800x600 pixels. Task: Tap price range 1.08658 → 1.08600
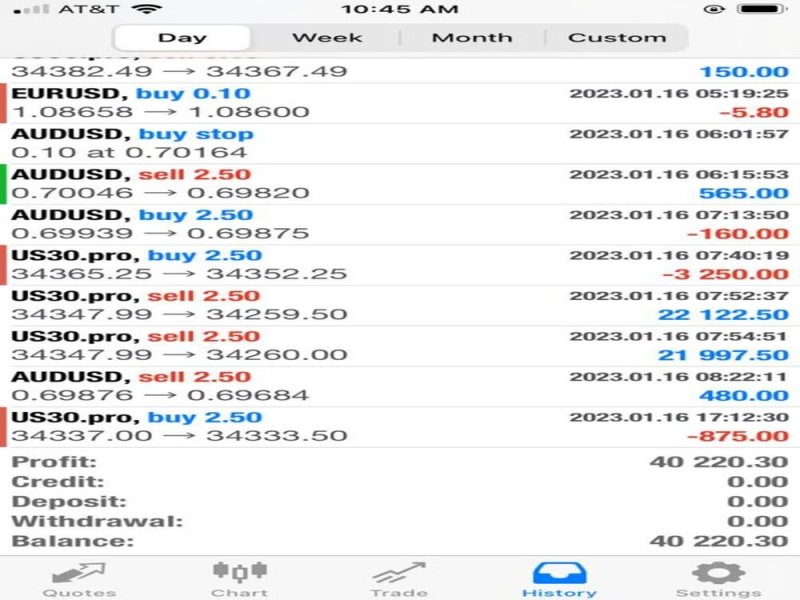160,112
